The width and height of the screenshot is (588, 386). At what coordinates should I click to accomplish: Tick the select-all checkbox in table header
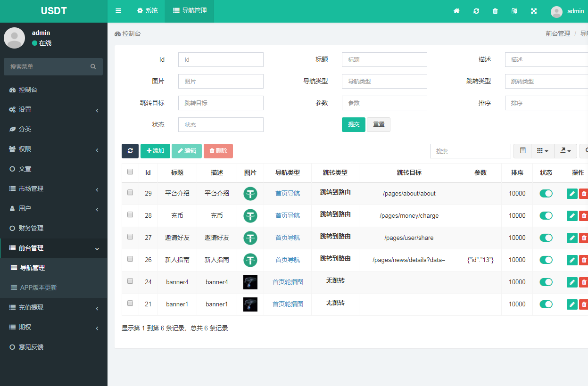click(130, 172)
